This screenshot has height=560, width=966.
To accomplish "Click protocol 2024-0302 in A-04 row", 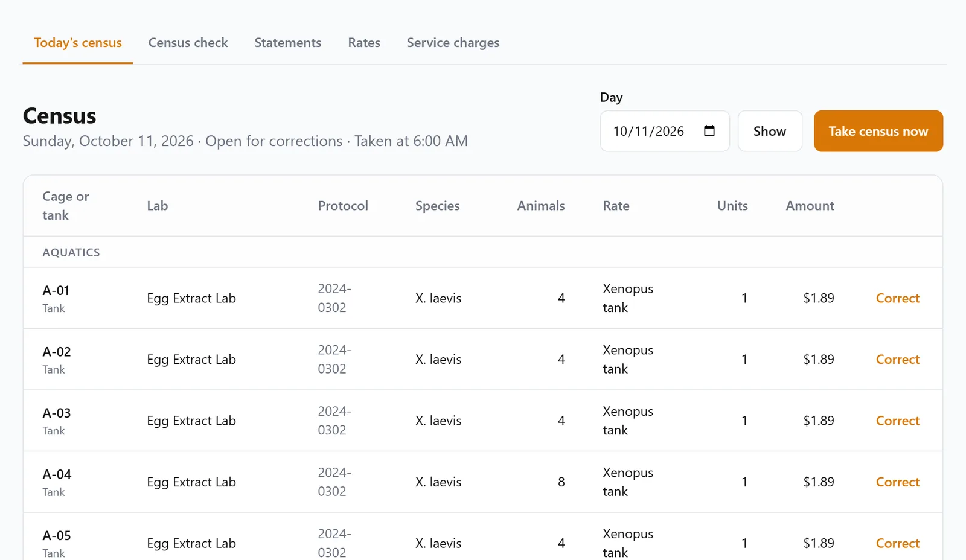I will pos(334,482).
